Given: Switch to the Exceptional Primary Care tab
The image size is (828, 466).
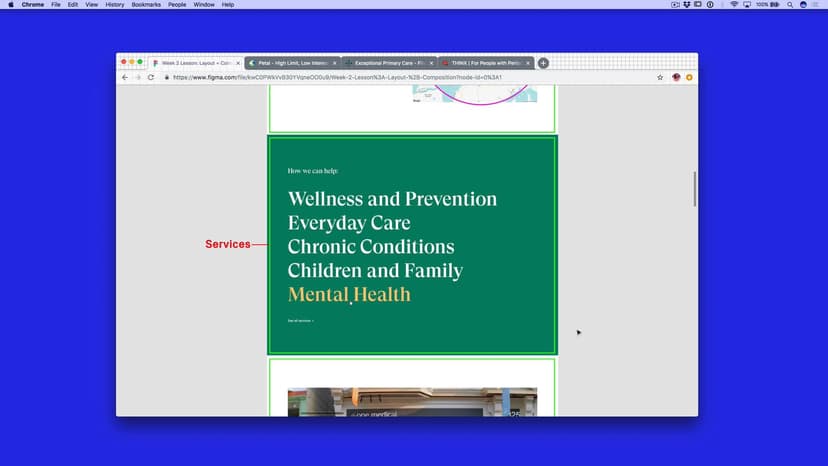Looking at the screenshot, I should (388, 63).
